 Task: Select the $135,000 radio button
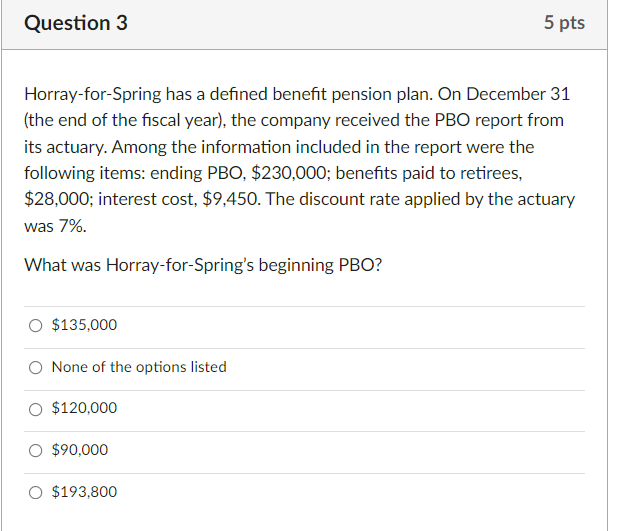click(x=36, y=325)
